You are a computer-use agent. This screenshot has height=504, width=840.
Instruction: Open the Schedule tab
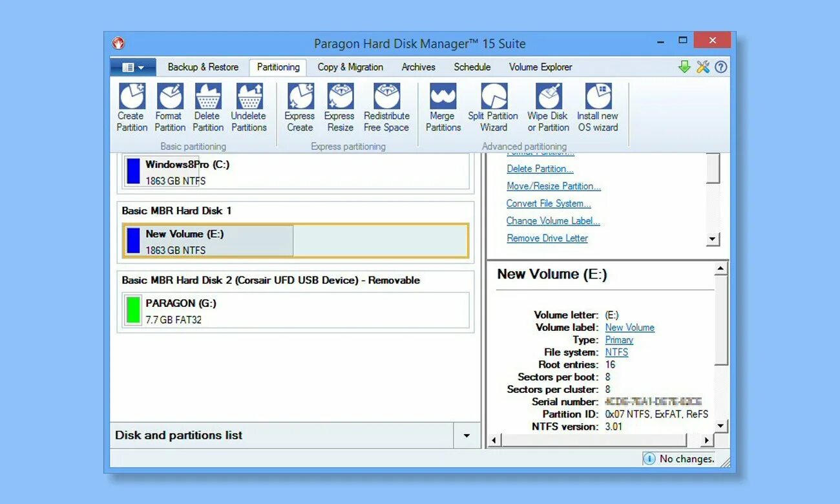tap(472, 67)
